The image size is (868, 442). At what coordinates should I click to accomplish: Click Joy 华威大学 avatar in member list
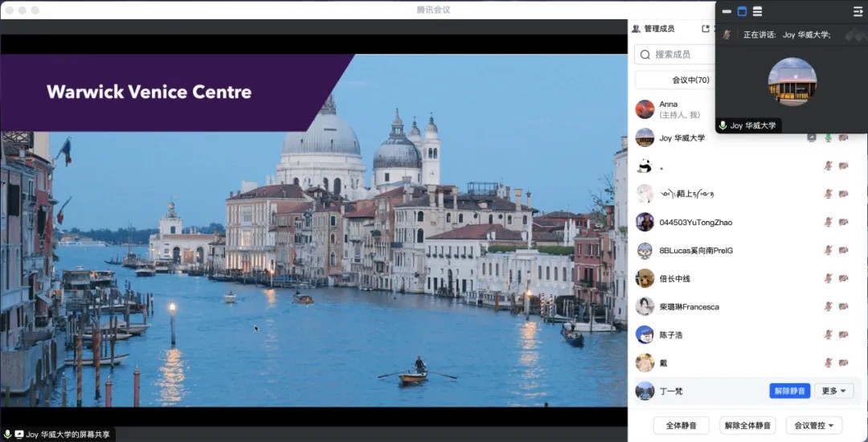tap(645, 137)
